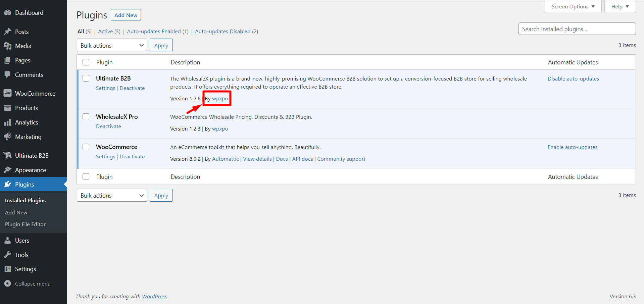The width and height of the screenshot is (644, 304).
Task: Filter by Active plugins
Action: (105, 31)
